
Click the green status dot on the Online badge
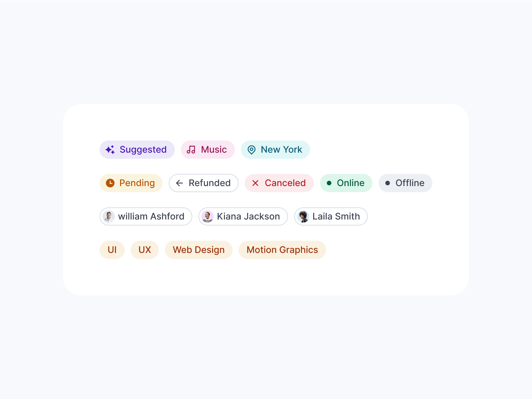point(329,183)
